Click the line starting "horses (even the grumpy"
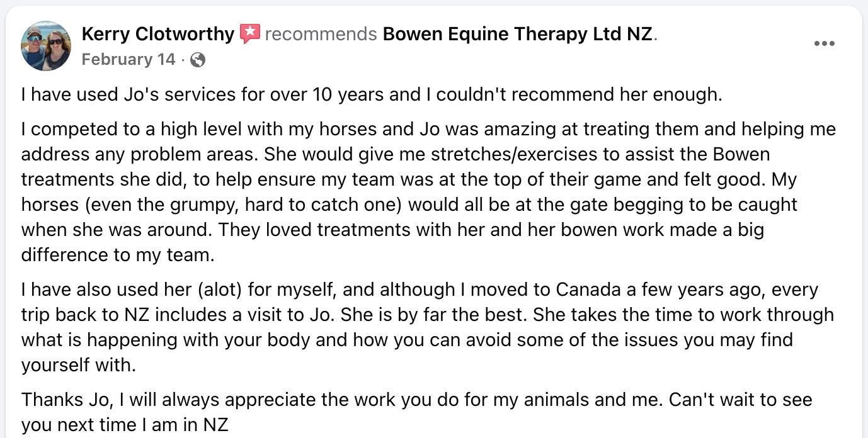 [x=409, y=205]
